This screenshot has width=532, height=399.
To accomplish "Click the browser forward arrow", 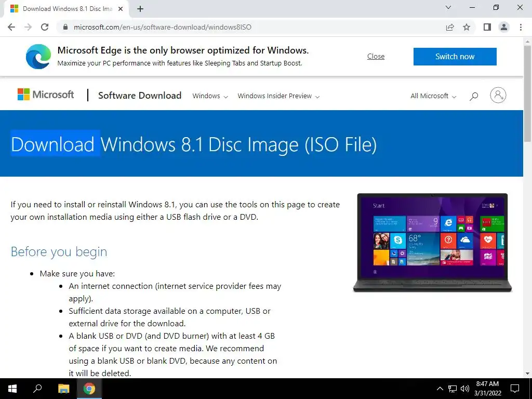I will 28,27.
